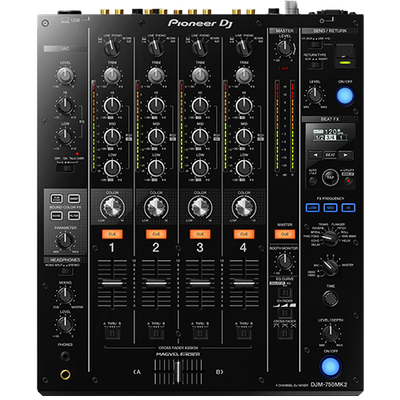Flip the channel 3 crossfader assign switch

pos(200,334)
